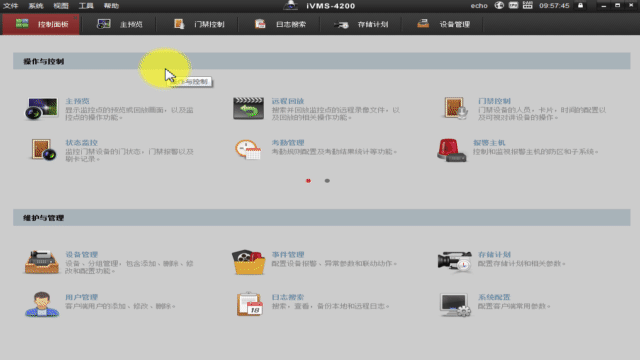Open 系统配置 monitor with gear icon
640x360 pixels.
point(455,305)
